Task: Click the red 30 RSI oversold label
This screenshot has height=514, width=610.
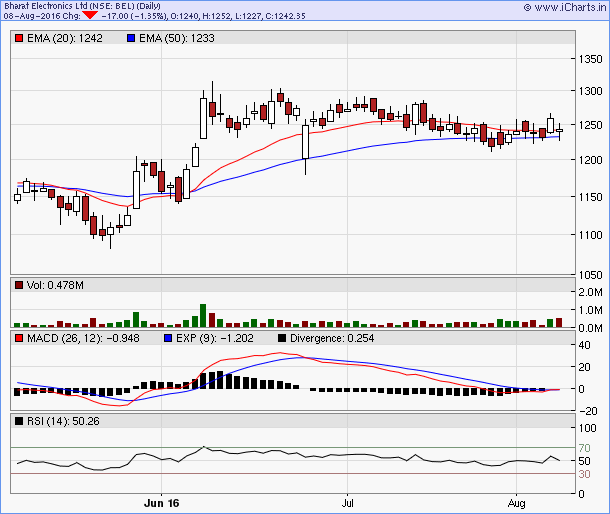Action: point(584,474)
